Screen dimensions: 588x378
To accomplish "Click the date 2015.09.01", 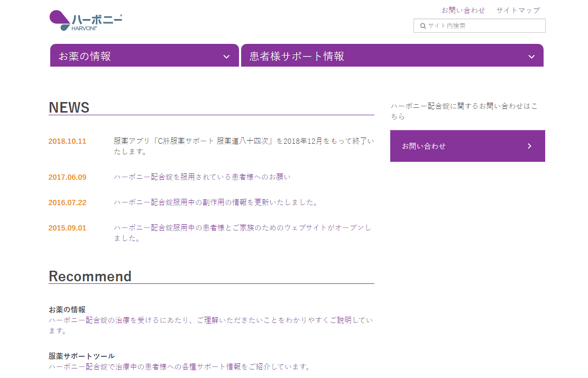I will click(67, 228).
